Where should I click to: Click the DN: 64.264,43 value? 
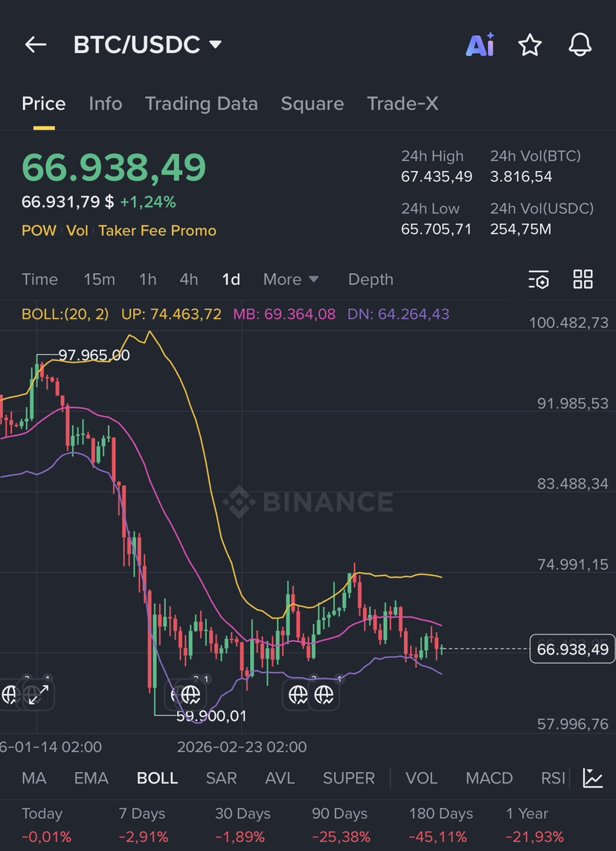[398, 314]
